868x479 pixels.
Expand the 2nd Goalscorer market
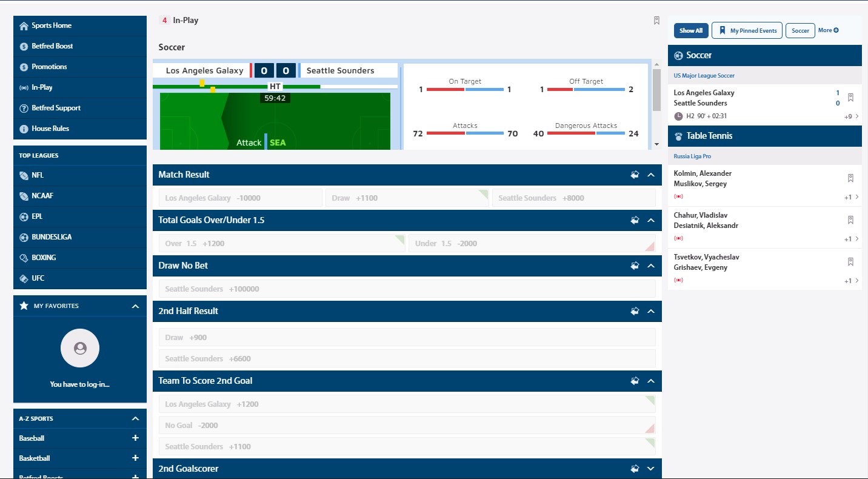(651, 469)
